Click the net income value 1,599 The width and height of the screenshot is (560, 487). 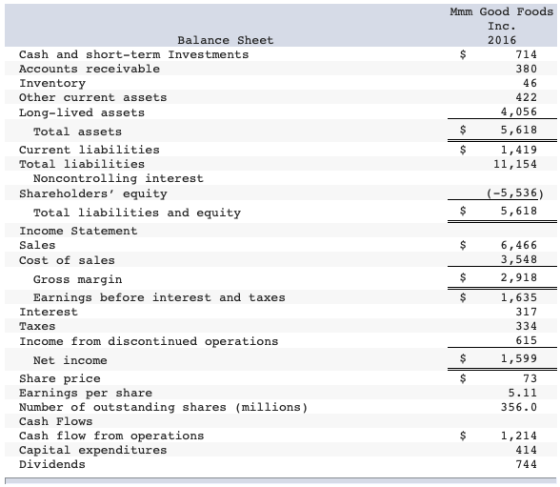[x=519, y=358]
